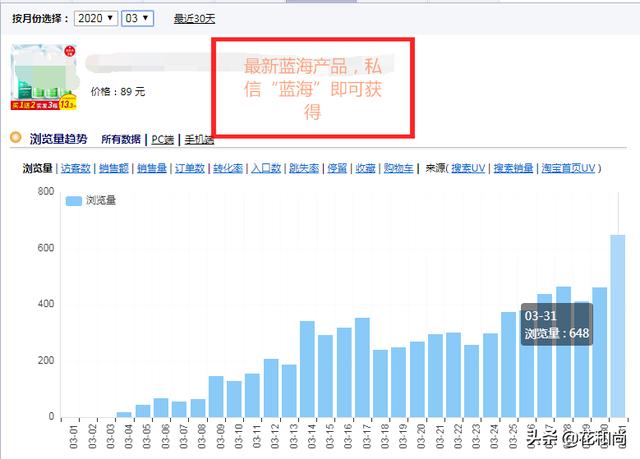Open the 搜索UV source link
This screenshot has height=459, width=640.
468,169
